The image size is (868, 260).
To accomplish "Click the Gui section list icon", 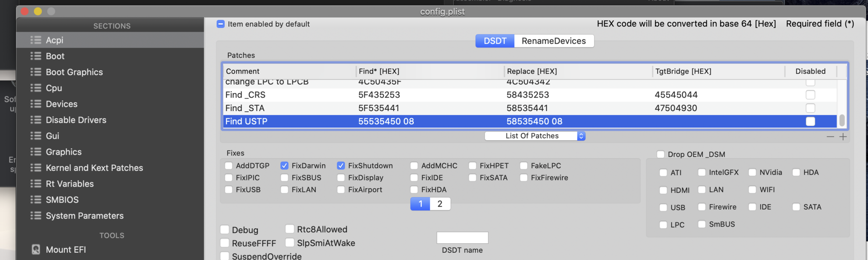I will click(36, 136).
